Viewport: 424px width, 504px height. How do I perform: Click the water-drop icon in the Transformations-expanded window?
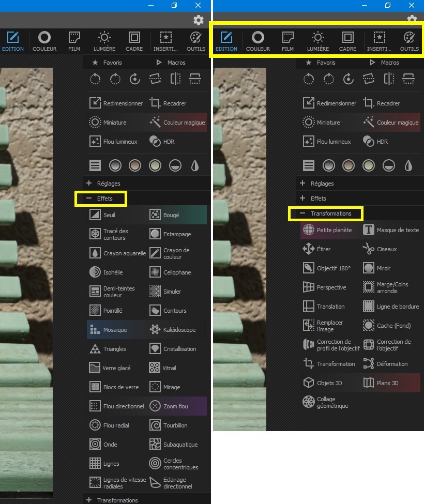click(408, 165)
